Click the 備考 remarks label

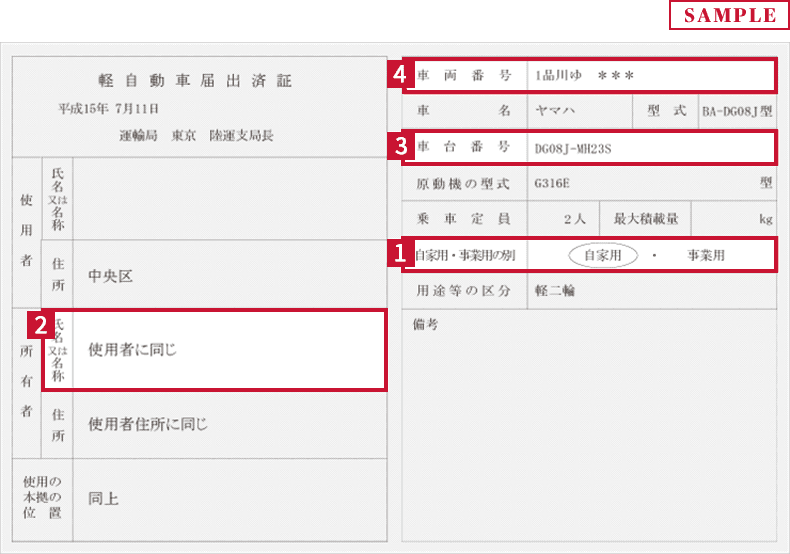[425, 324]
